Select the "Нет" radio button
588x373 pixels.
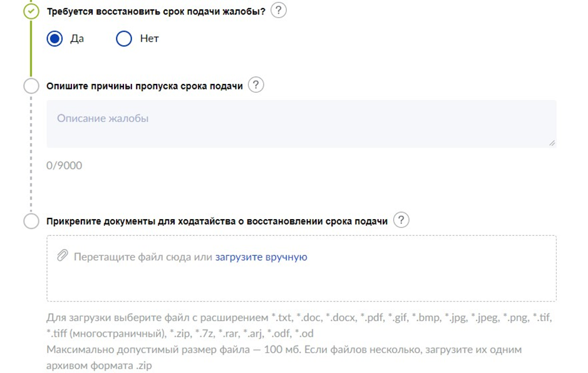[124, 39]
